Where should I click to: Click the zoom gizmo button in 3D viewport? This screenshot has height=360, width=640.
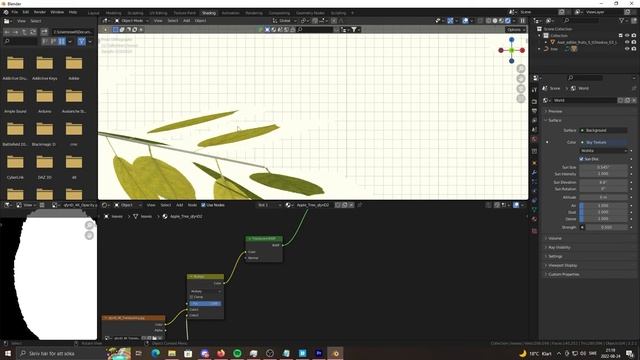coord(521,69)
